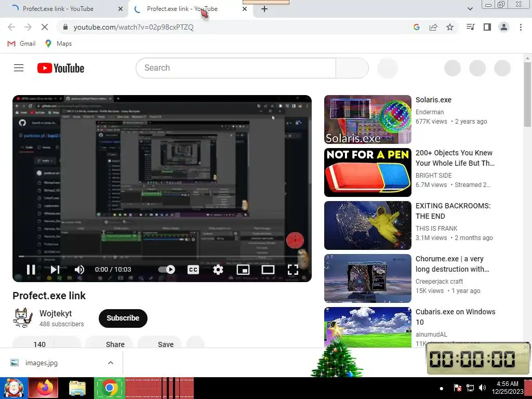Open Cubaris.exe on Windows 10 title
The image size is (532, 399).
click(x=455, y=317)
